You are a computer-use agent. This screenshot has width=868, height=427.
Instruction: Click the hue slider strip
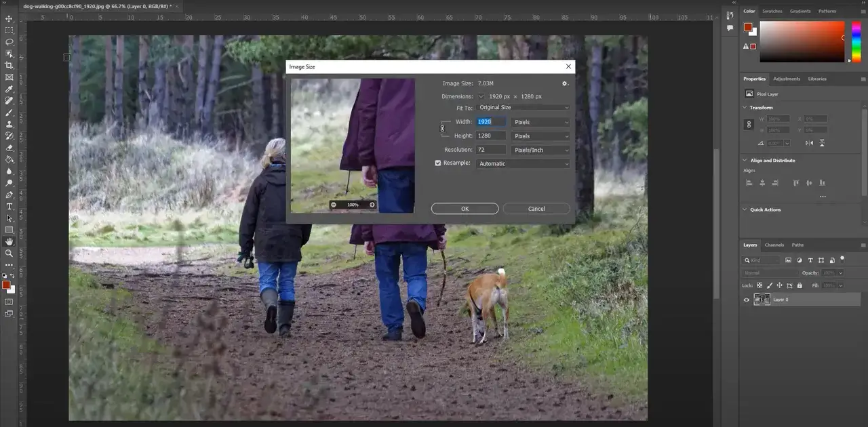pyautogui.click(x=856, y=42)
